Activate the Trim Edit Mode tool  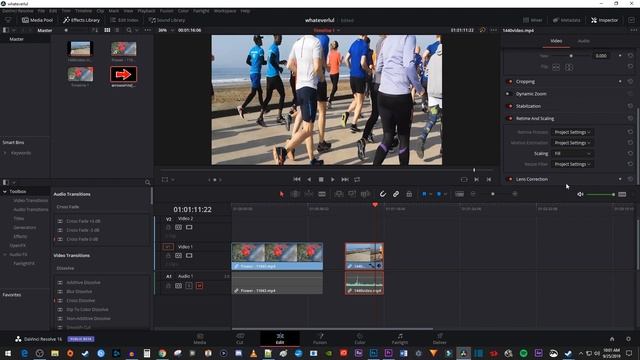tap(295, 194)
